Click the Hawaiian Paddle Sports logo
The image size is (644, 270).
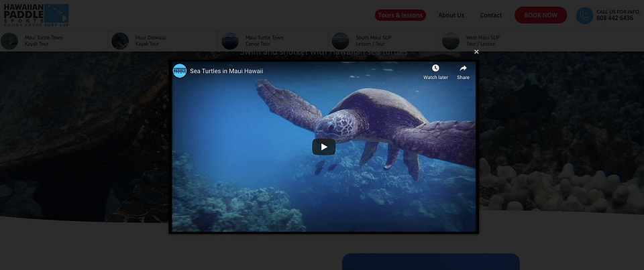(36, 15)
